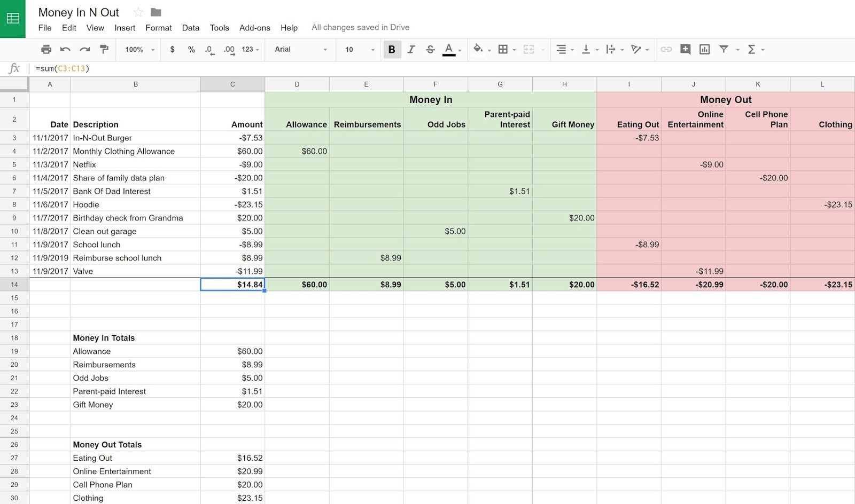The image size is (855, 504).
Task: Click the merge cells icon
Action: click(528, 49)
